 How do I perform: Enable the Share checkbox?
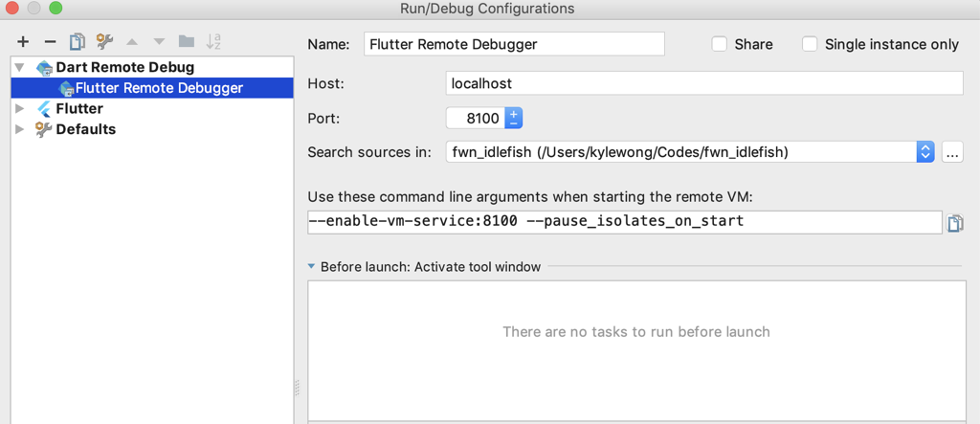point(720,44)
